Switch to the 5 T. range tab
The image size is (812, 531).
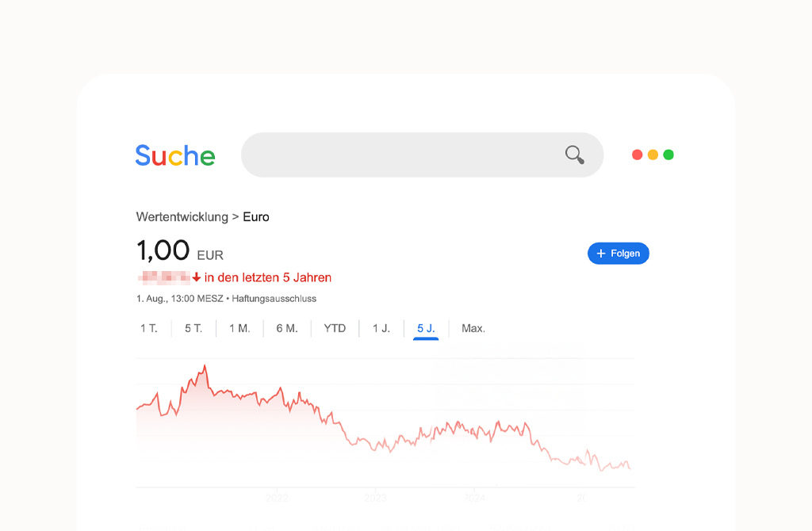193,328
